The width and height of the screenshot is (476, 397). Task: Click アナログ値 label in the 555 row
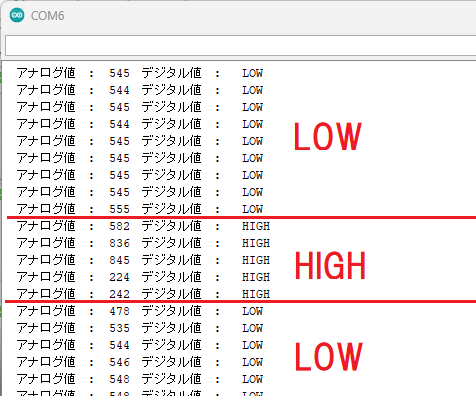pyautogui.click(x=46, y=209)
